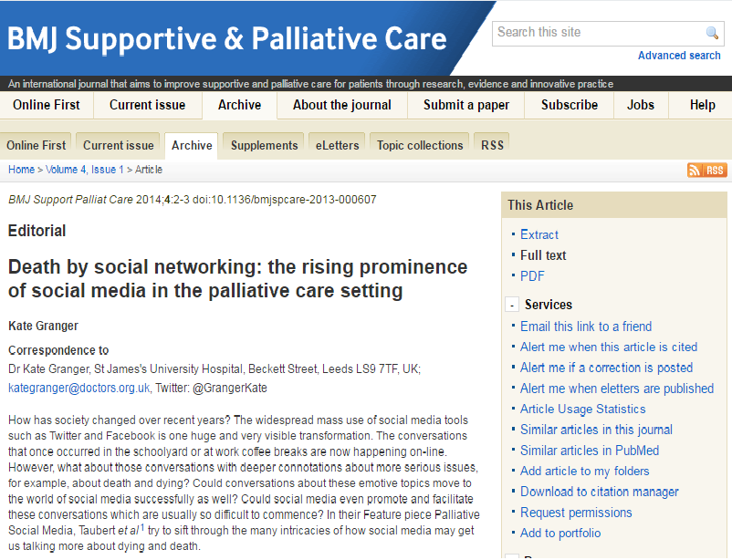Viewport: 732px width, 560px height.
Task: Switch to the eLetters tab
Action: click(x=337, y=146)
